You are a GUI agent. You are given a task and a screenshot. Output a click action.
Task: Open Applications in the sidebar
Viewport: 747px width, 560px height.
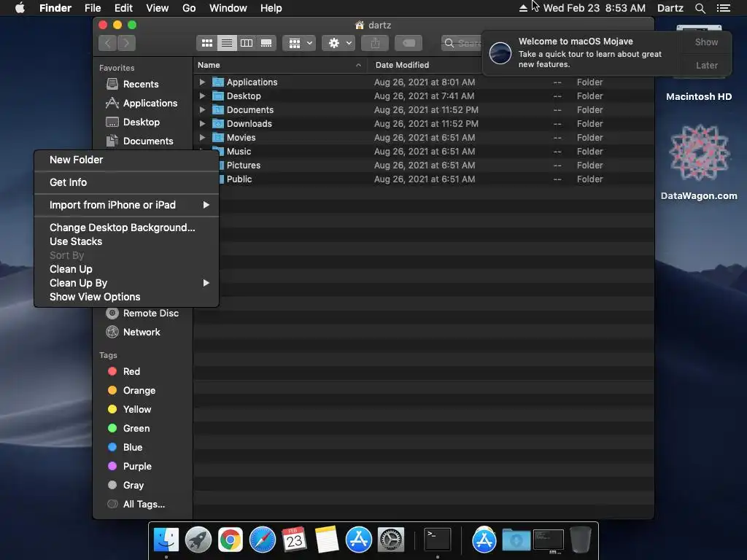(x=142, y=104)
